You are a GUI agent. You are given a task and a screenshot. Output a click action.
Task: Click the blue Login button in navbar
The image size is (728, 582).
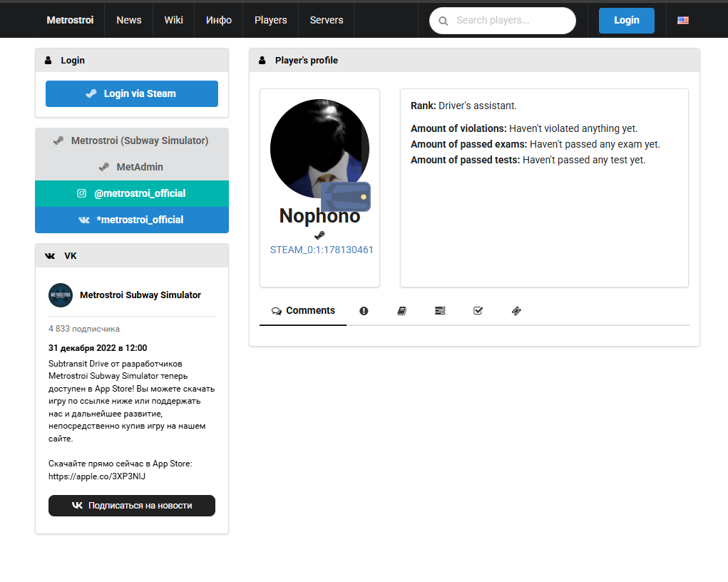[626, 21]
